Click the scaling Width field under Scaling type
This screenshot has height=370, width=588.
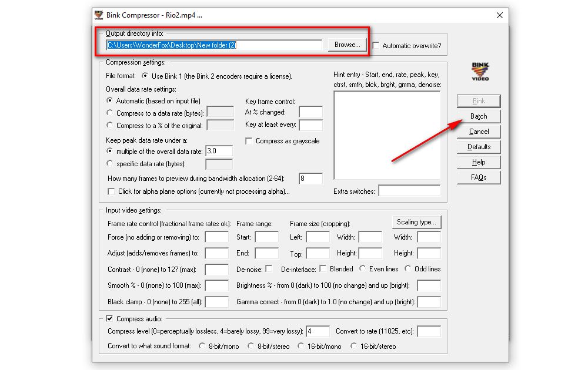pos(429,237)
